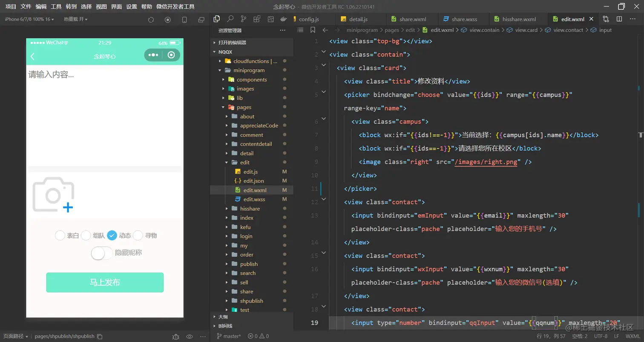
Task: Open the search icon in activity bar
Action: tap(230, 19)
